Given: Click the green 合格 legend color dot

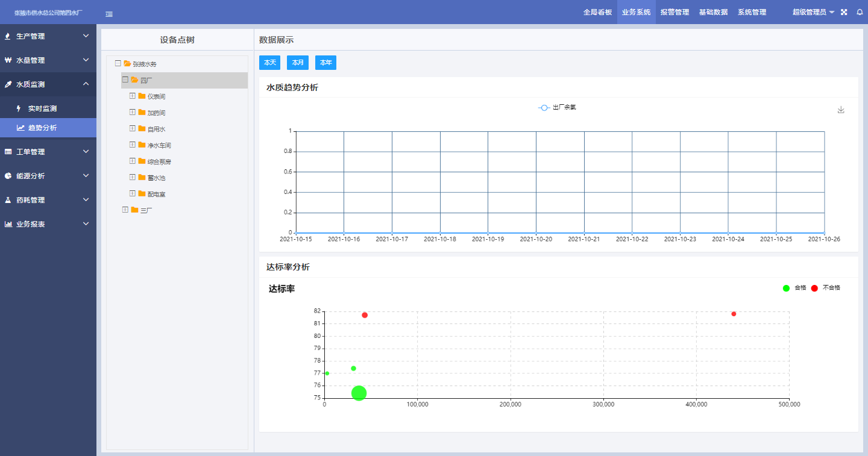Looking at the screenshot, I should tap(786, 288).
